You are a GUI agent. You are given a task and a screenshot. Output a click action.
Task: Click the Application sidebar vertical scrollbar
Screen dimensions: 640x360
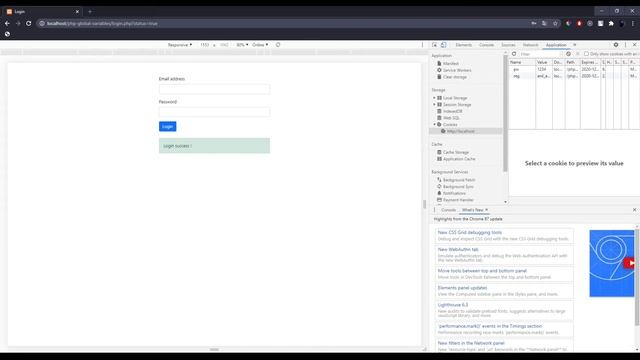pyautogui.click(x=505, y=114)
